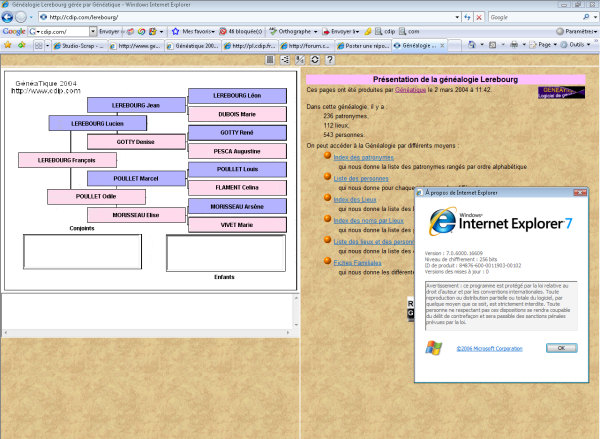Open the Quick Tabs grid icon

[39, 46]
